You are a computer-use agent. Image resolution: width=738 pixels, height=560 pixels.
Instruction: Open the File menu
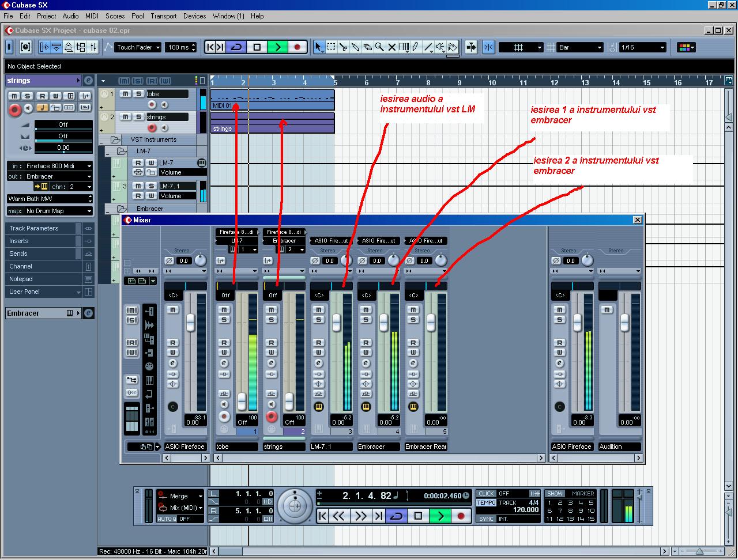point(9,16)
